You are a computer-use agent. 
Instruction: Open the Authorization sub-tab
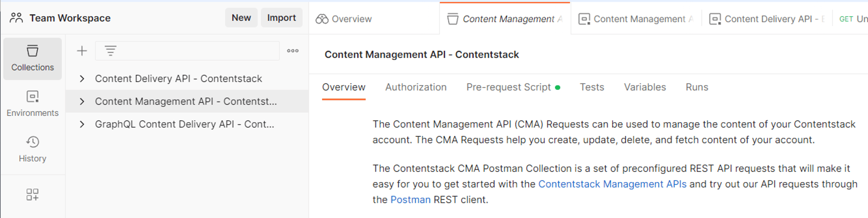coord(416,87)
